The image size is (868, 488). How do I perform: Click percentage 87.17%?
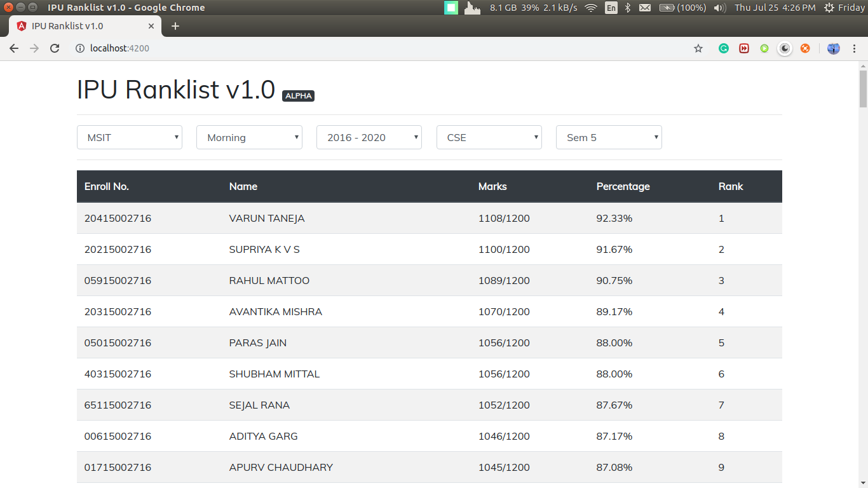click(x=614, y=436)
